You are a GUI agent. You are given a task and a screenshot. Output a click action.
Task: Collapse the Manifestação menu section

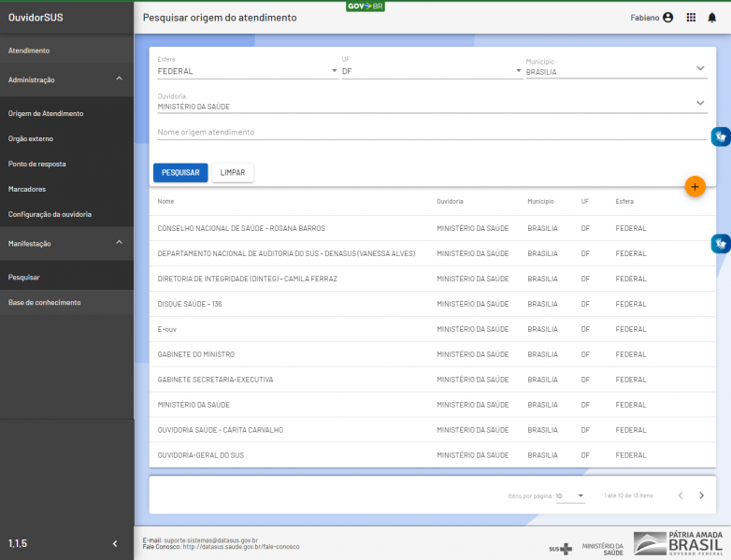tap(119, 243)
